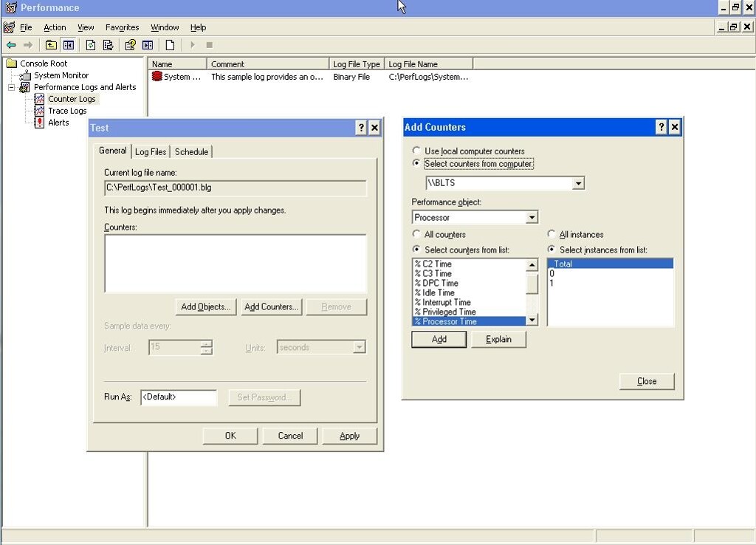
Task: Click Explain in the Add Counters dialog
Action: (499, 339)
